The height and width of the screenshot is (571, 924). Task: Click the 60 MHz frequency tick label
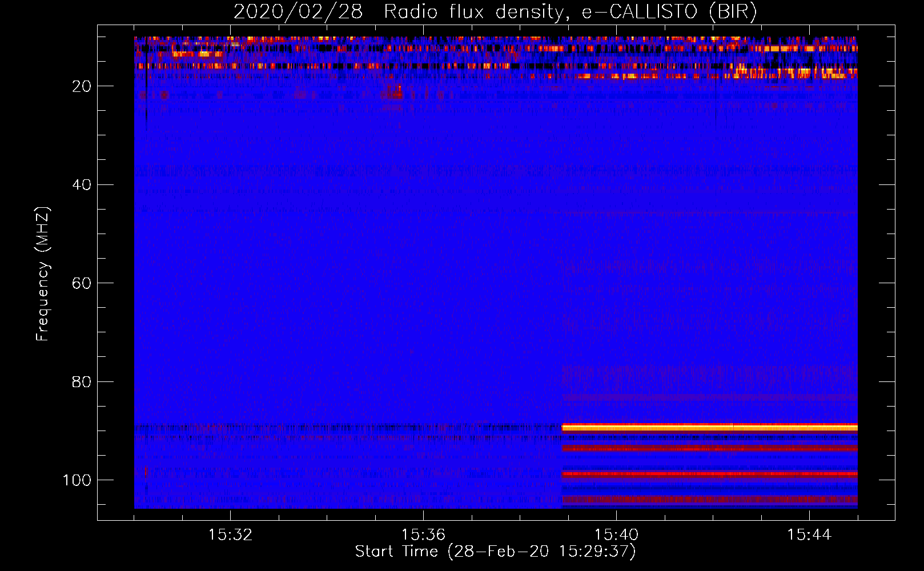(82, 283)
